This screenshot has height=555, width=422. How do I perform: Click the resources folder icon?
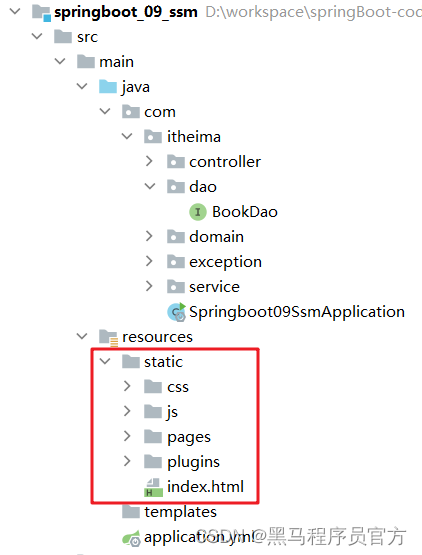click(x=108, y=338)
